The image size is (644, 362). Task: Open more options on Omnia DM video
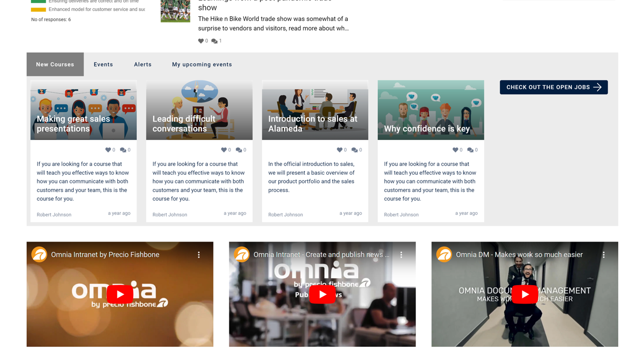[x=603, y=255]
